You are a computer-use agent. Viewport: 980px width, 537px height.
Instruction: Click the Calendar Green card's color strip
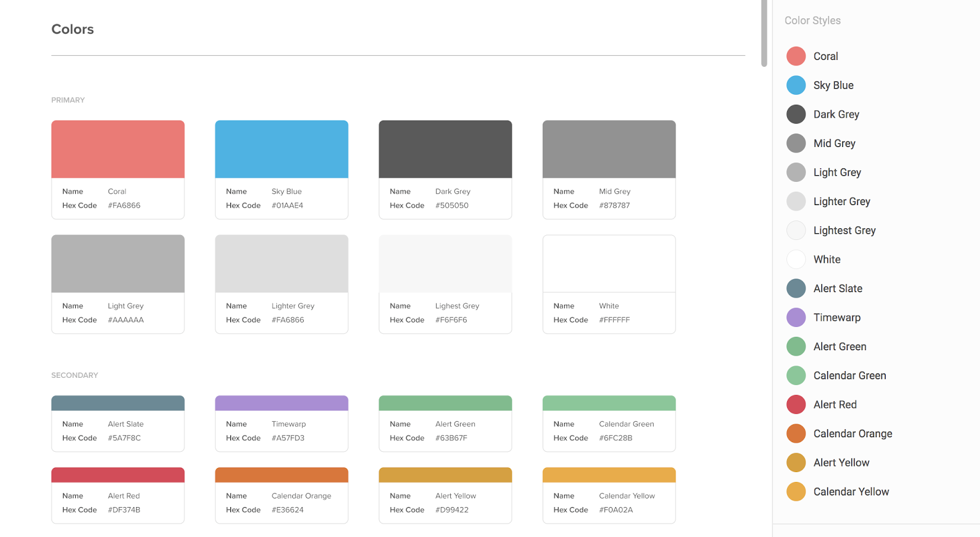coord(609,403)
